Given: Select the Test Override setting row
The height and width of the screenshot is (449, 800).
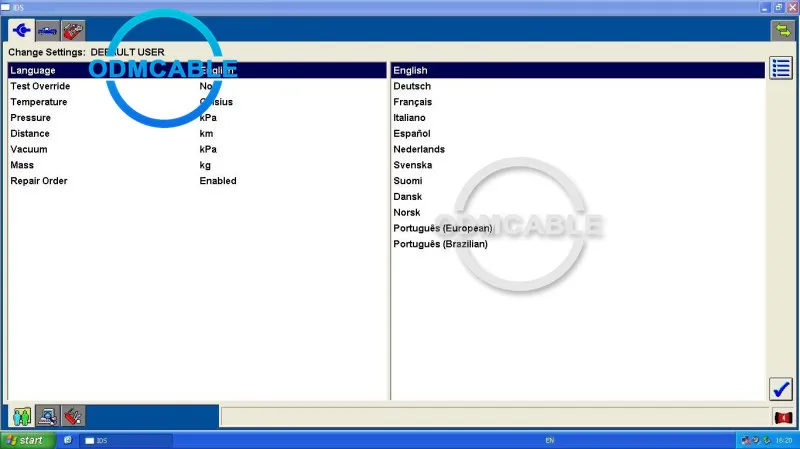Looking at the screenshot, I should (x=197, y=86).
